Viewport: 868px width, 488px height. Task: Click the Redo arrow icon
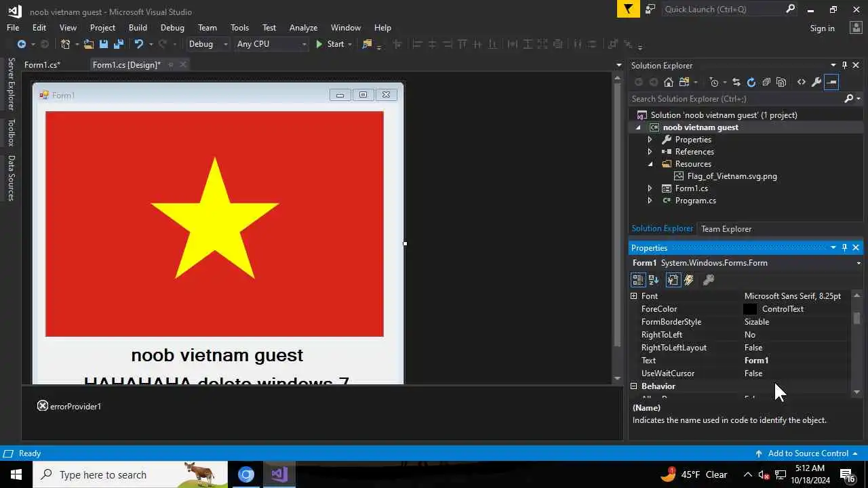coord(162,44)
